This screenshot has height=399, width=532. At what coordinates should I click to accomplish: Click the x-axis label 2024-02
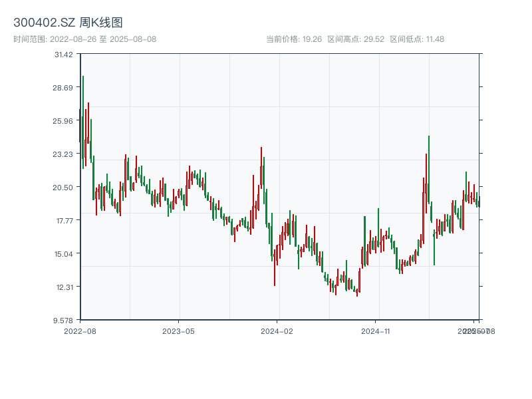pyautogui.click(x=277, y=331)
